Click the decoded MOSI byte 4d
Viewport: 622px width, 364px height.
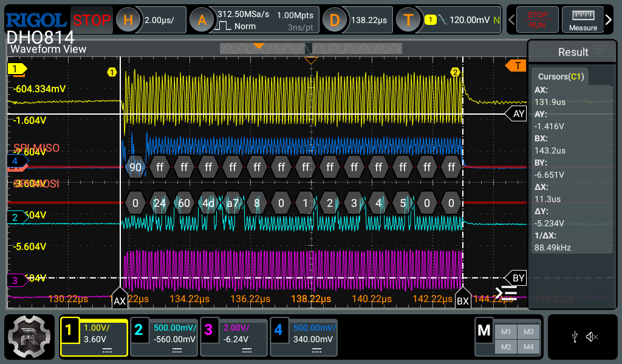(208, 203)
